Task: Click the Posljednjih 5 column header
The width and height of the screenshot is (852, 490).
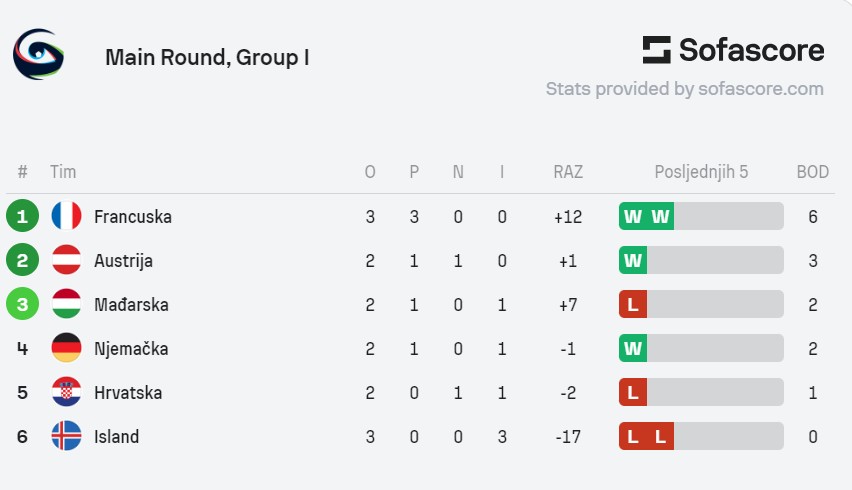Action: [x=701, y=172]
